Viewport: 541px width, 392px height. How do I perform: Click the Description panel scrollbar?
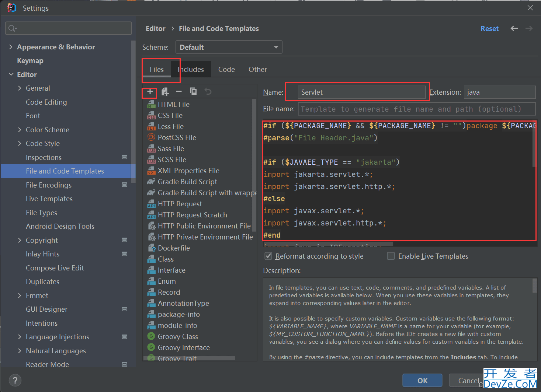click(535, 285)
